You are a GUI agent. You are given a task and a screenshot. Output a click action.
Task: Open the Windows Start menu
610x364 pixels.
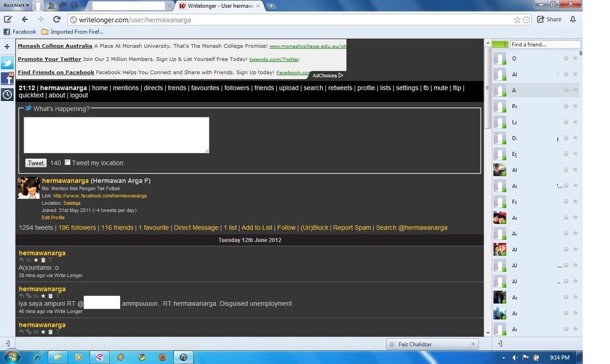tap(11, 357)
